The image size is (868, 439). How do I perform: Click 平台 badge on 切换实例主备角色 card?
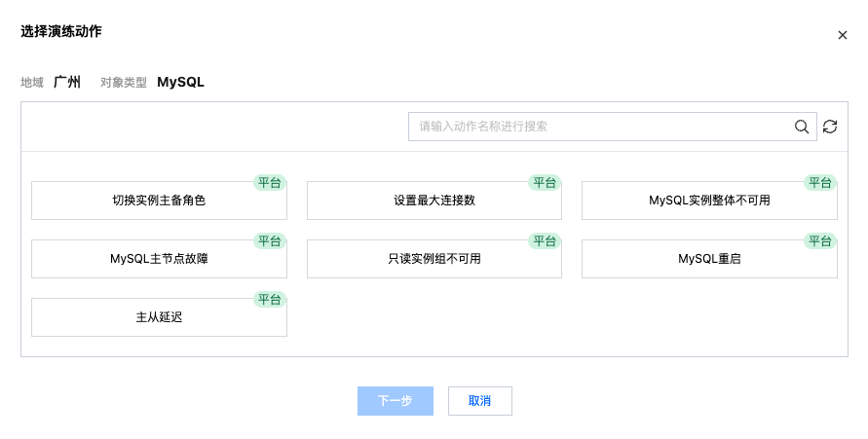click(x=270, y=182)
